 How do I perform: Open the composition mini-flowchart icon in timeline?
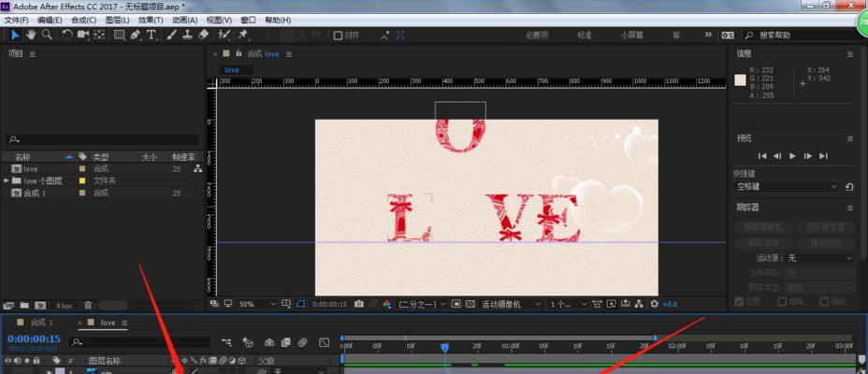coord(226,343)
